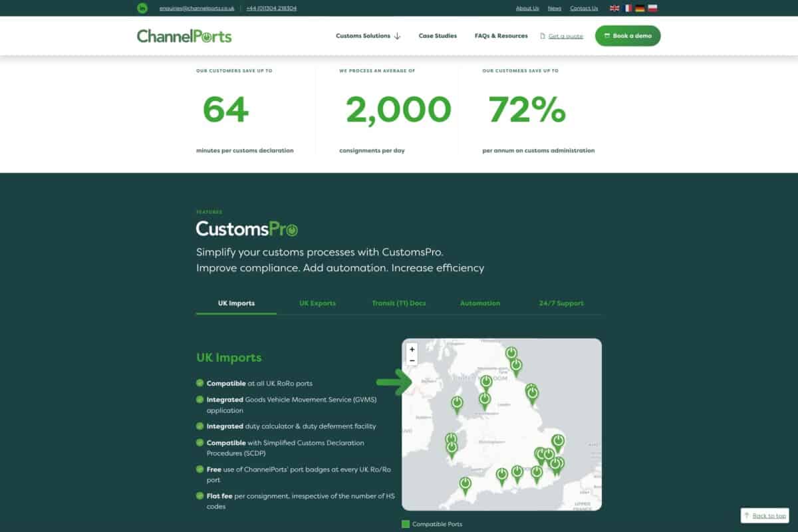Zoom out on the ports map

[412, 360]
